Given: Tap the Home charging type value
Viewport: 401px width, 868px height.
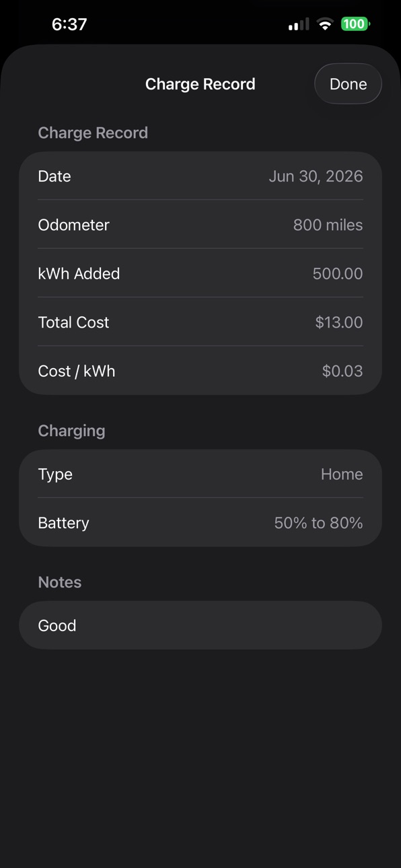Looking at the screenshot, I should pos(342,474).
